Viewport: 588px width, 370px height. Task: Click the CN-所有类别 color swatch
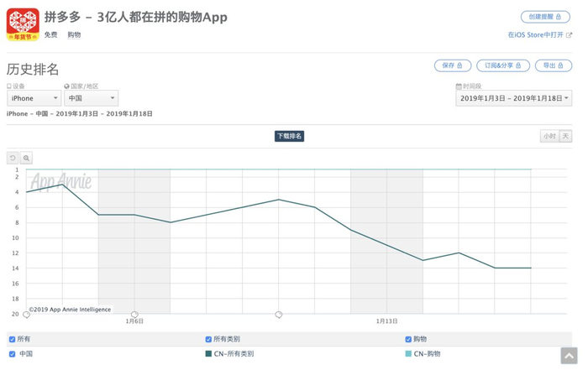click(208, 354)
